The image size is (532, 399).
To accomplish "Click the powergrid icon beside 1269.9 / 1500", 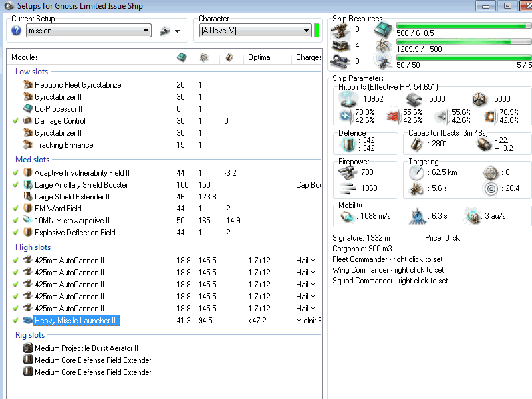I will tap(384, 45).
